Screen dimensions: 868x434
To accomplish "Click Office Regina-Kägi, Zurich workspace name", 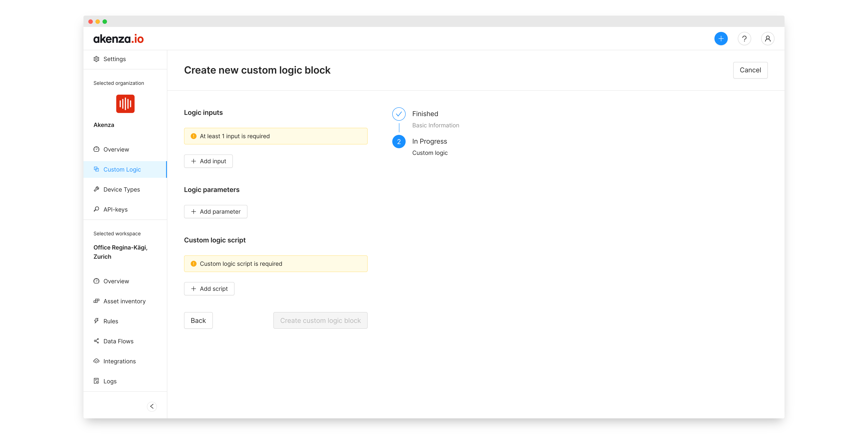I will point(120,252).
